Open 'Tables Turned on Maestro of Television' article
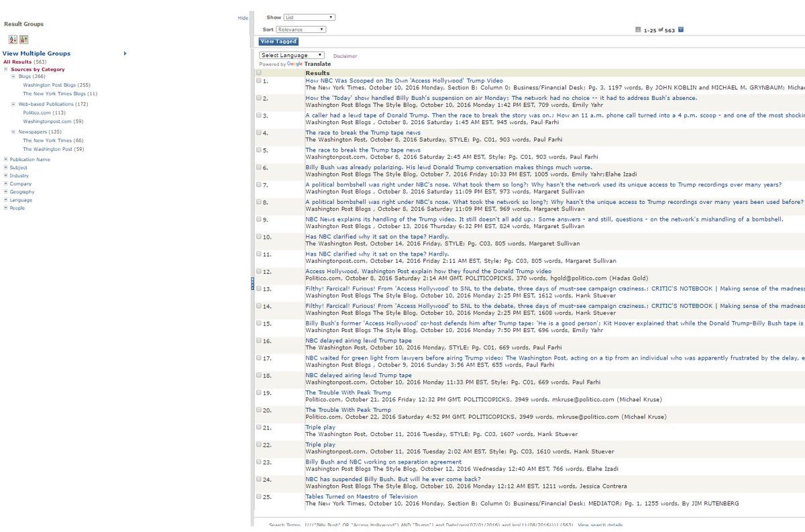This screenshot has height=532, width=805. pos(361,496)
